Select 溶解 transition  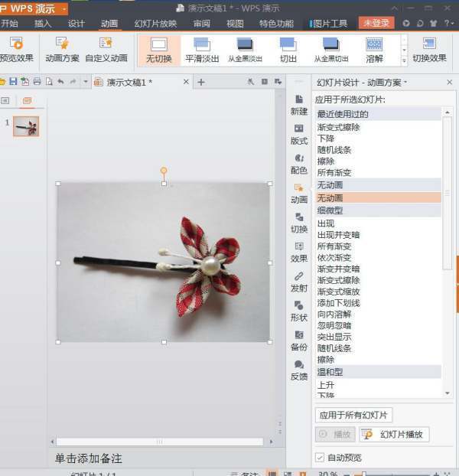click(x=374, y=50)
